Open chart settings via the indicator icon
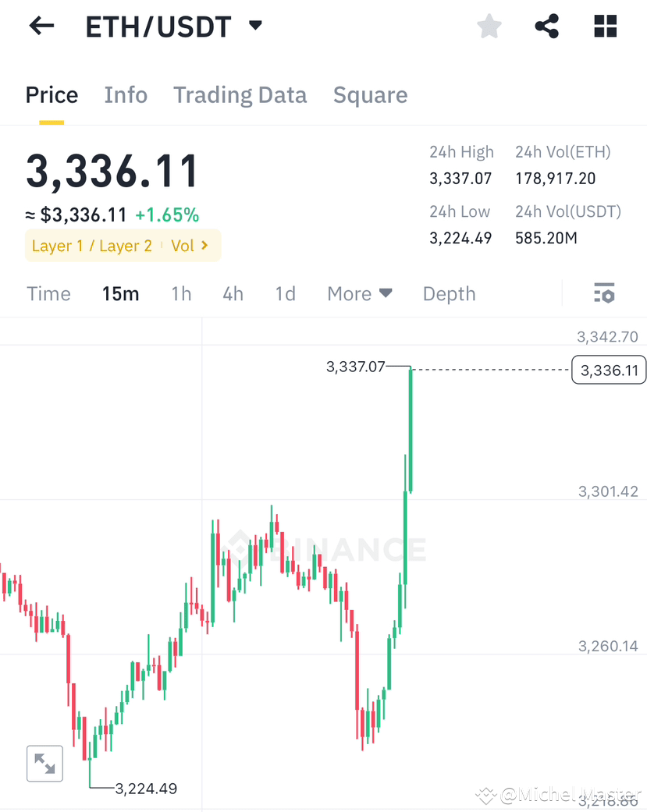The image size is (647, 812). coord(604,293)
